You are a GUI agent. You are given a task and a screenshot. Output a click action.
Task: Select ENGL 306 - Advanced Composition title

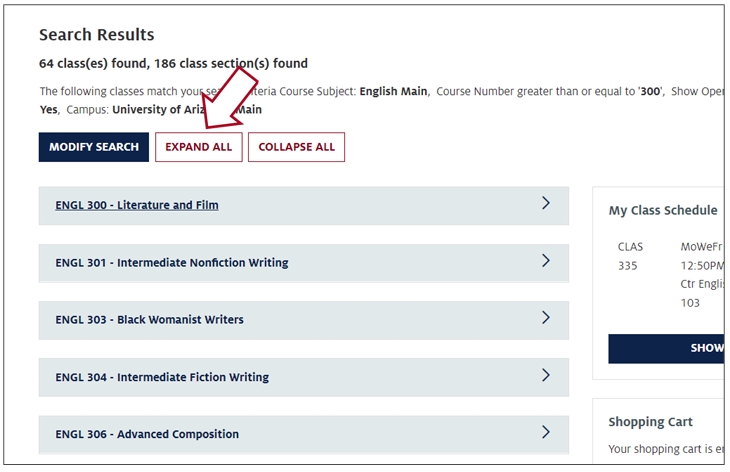coord(147,434)
